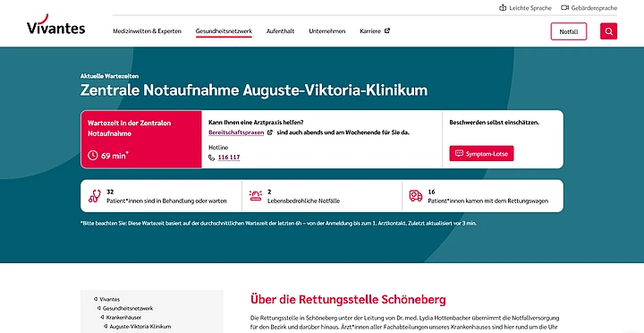Open the Gebärdensprache link
The image size is (644, 333).
[594, 8]
